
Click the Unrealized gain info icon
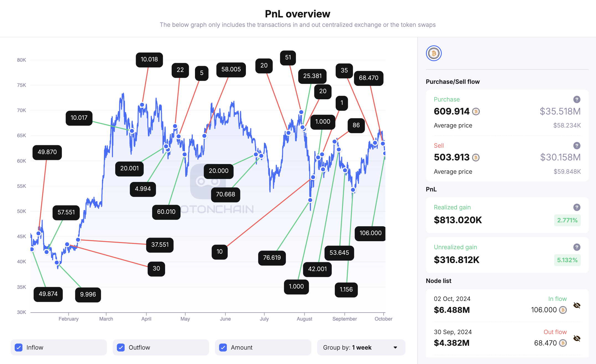577,247
